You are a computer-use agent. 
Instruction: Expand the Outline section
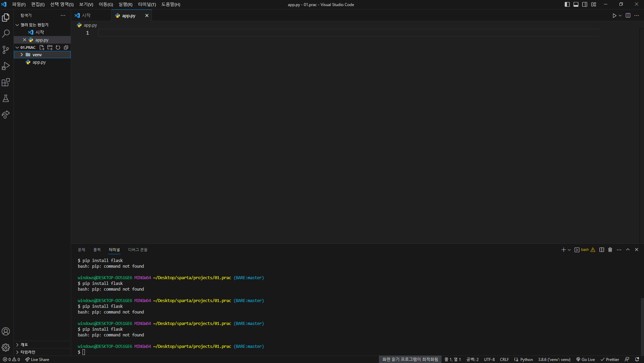42,344
